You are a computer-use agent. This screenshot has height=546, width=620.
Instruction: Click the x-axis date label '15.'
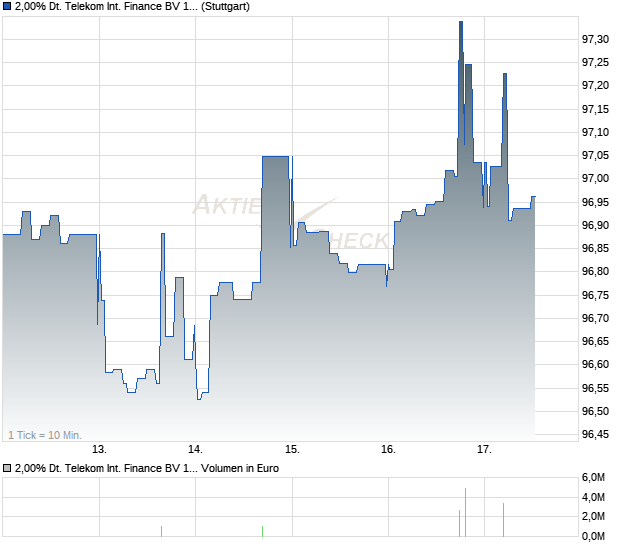point(292,450)
